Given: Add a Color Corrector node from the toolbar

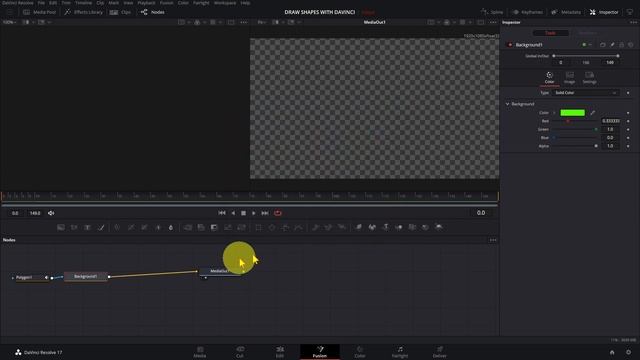Looking at the screenshot, I should (117, 227).
